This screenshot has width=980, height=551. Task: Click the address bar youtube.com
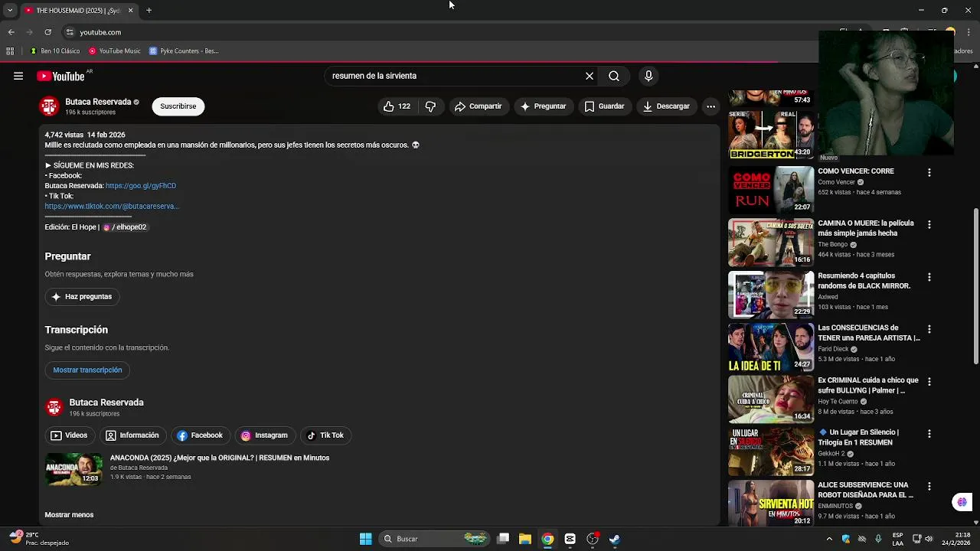pyautogui.click(x=100, y=32)
